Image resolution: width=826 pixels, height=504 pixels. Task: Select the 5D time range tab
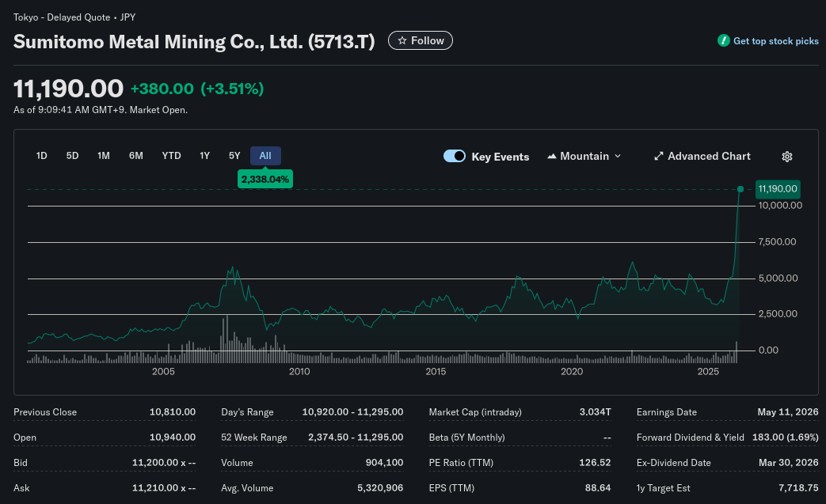point(72,156)
